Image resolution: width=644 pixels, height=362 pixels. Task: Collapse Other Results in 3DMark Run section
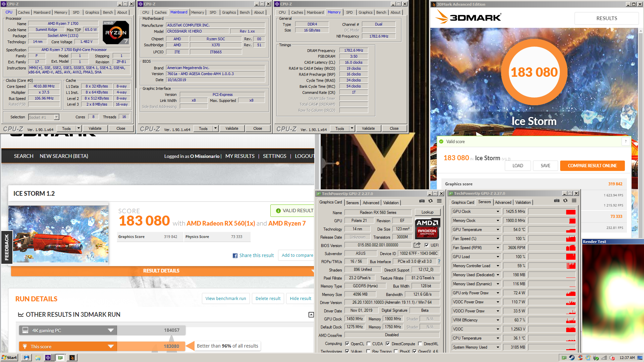pos(311,315)
